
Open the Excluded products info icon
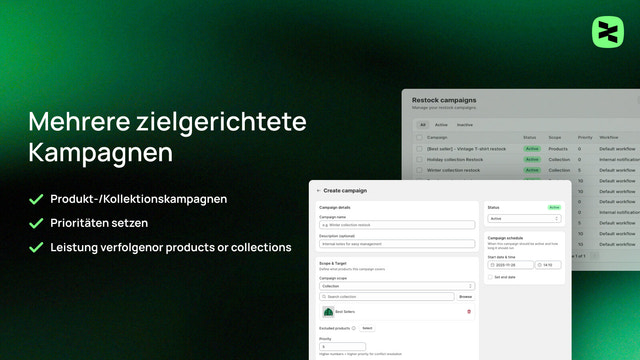(354, 328)
